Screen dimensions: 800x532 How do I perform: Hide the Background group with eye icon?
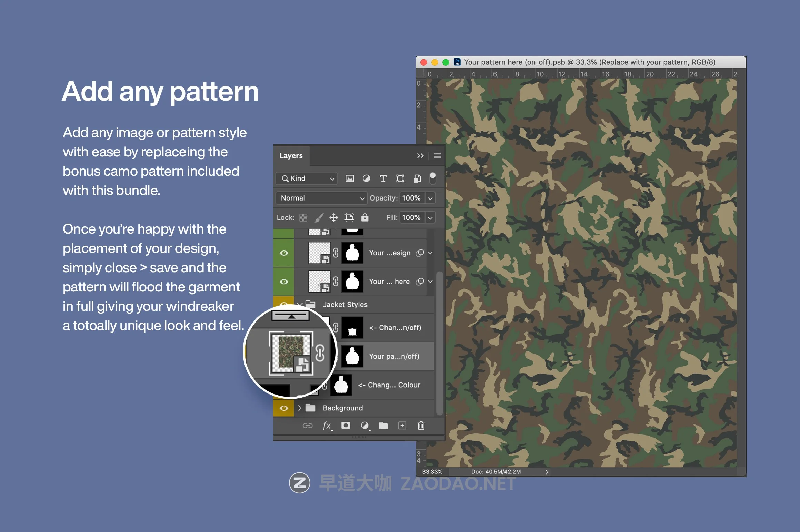(x=284, y=408)
